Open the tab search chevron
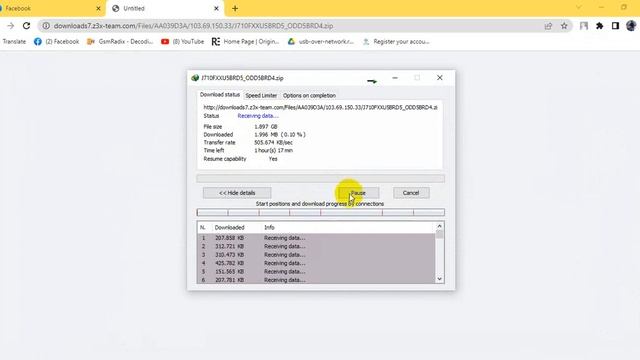Image resolution: width=640 pixels, height=360 pixels. (x=579, y=7)
